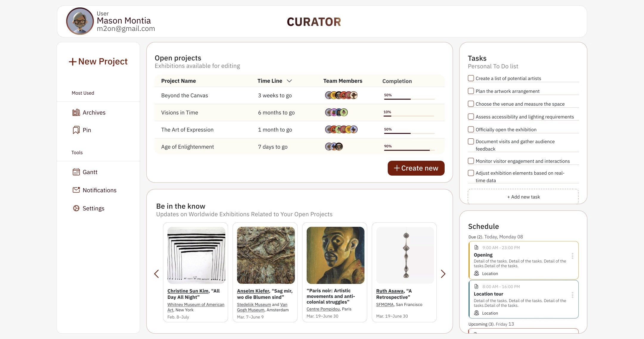Click document icon on Location tour event
Image resolution: width=644 pixels, height=339 pixels.
tap(476, 286)
